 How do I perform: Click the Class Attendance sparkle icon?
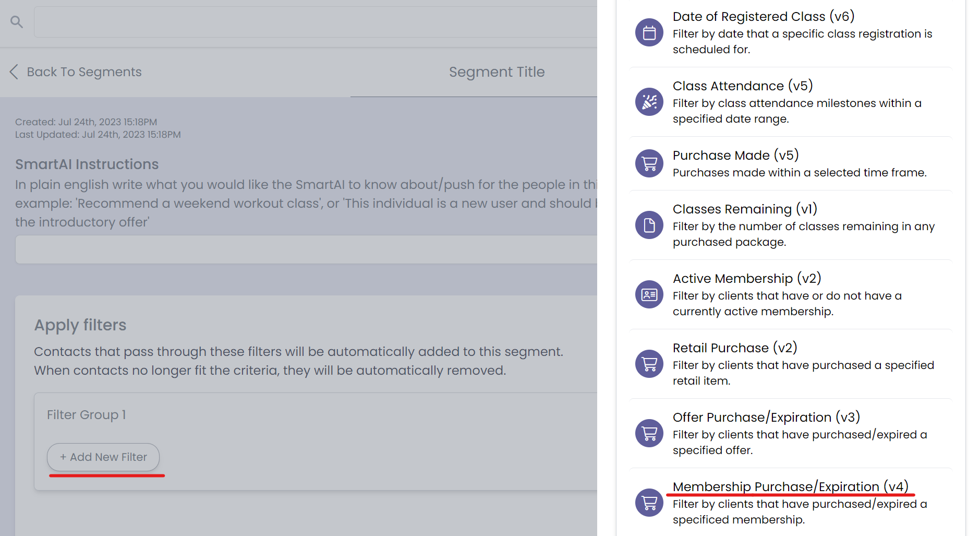[648, 102]
